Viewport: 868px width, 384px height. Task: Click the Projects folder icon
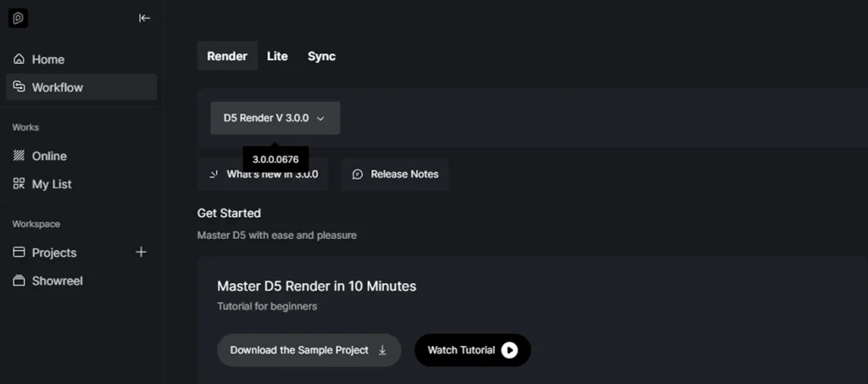(19, 253)
